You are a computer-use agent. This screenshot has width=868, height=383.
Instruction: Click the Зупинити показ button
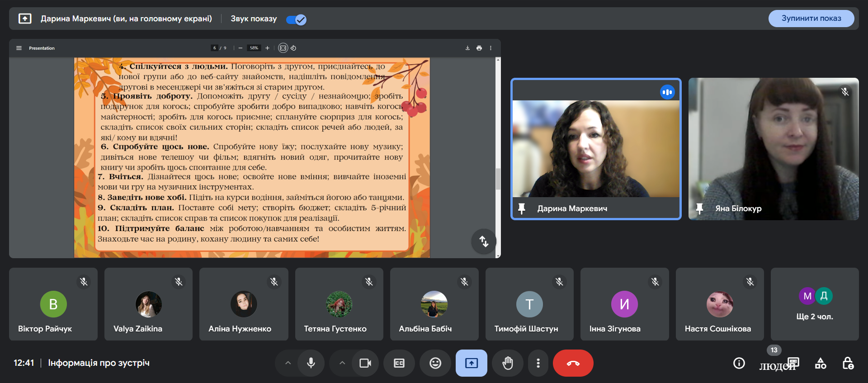pyautogui.click(x=811, y=19)
